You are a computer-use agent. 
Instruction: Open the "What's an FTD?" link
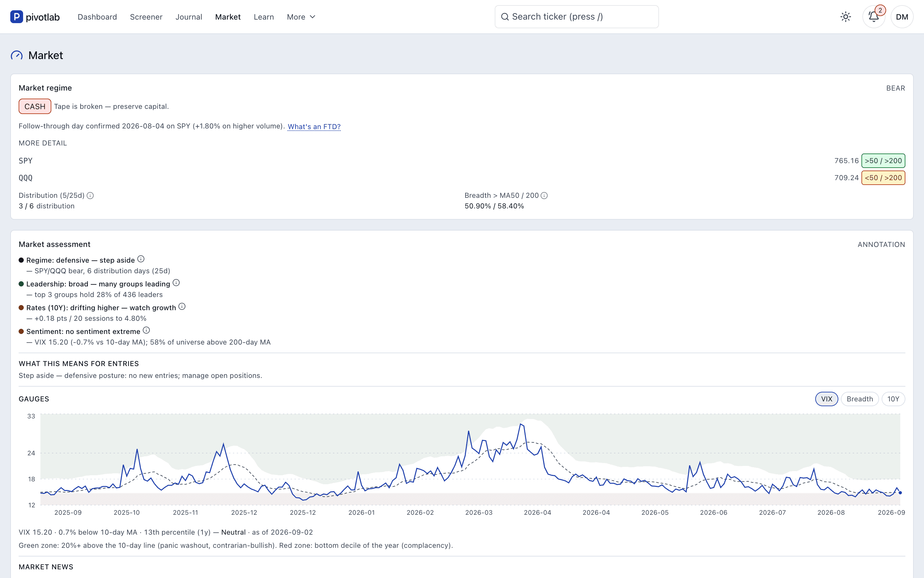click(314, 127)
